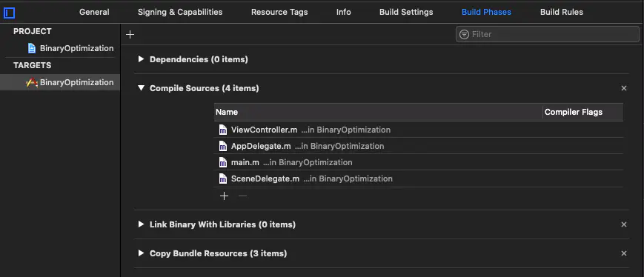Click the ViewController.m file icon
The width and height of the screenshot is (644, 277).
[222, 130]
